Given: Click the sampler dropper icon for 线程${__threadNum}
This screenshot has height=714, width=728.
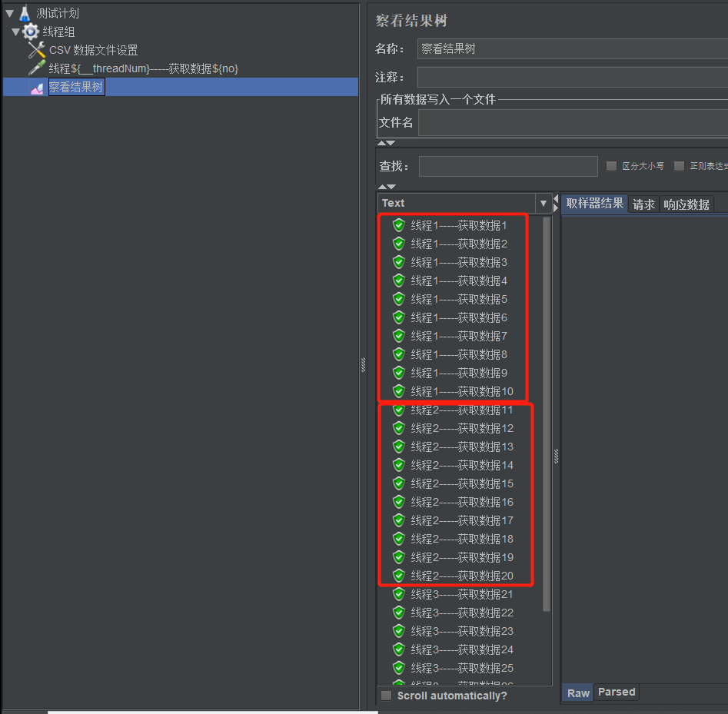Looking at the screenshot, I should click(x=36, y=68).
